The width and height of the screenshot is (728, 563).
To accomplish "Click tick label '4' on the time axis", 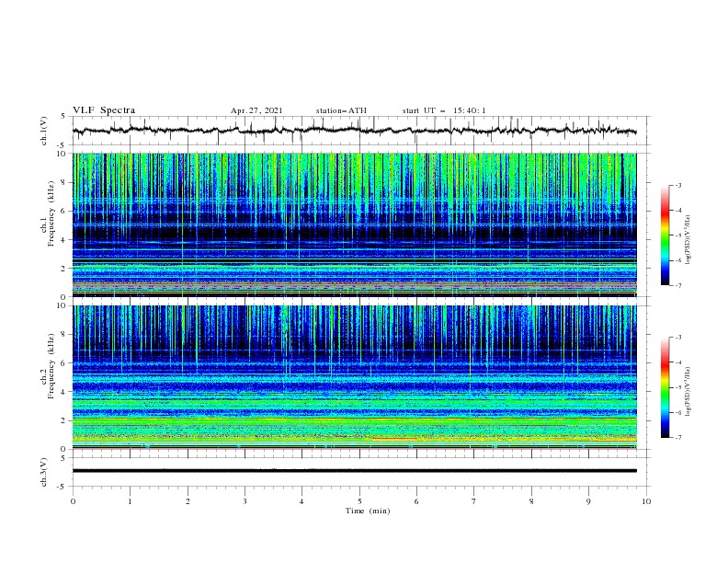I will (301, 501).
